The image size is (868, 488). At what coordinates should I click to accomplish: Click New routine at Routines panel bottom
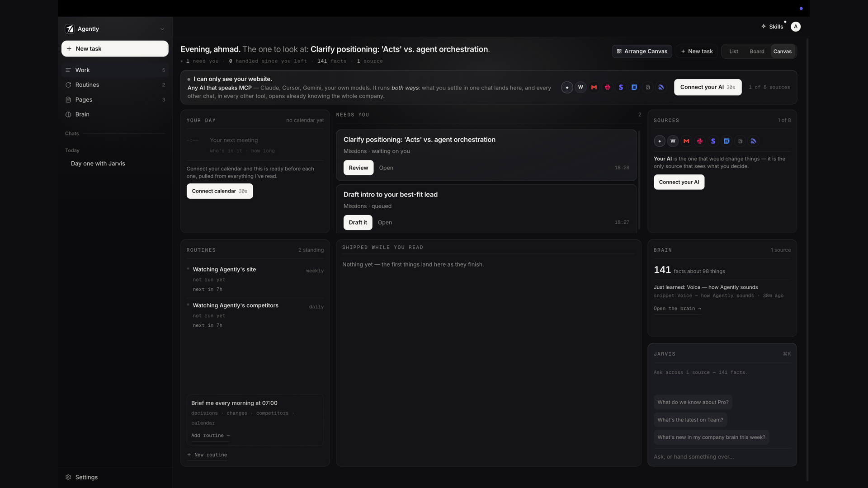click(x=207, y=455)
